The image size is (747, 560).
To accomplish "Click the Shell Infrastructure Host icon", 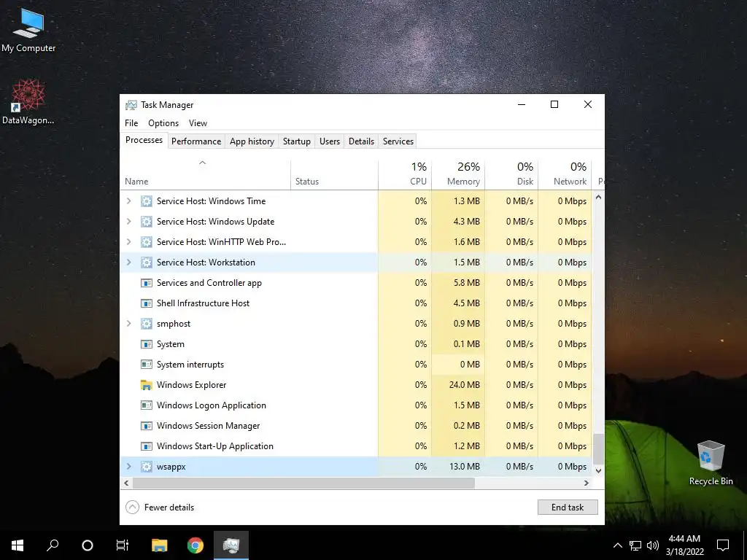I will click(x=146, y=303).
